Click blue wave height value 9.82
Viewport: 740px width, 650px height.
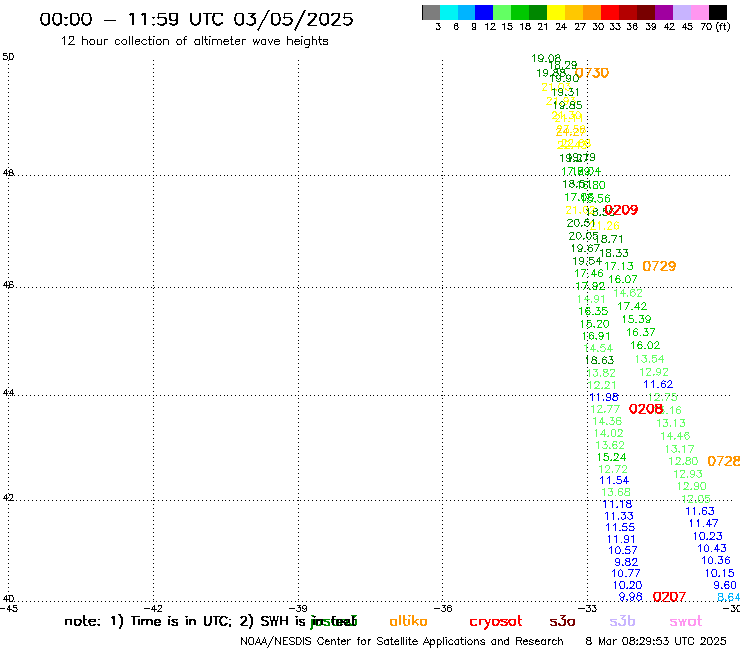click(x=626, y=562)
